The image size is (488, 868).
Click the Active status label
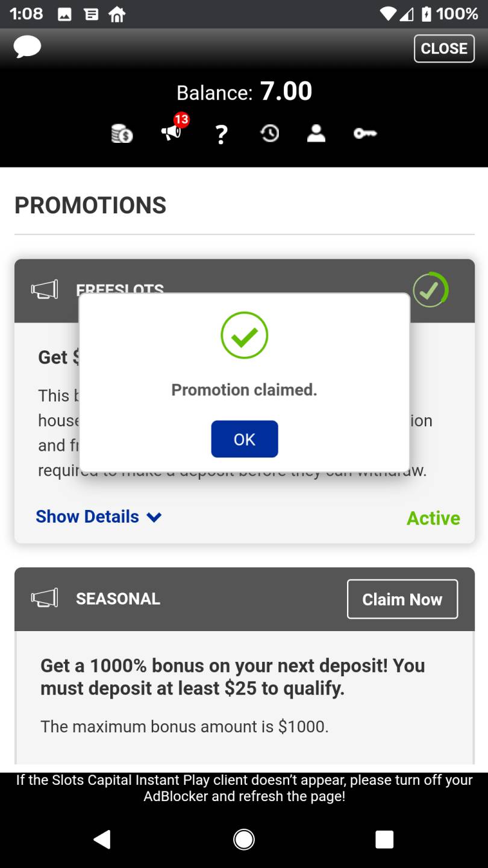click(433, 518)
